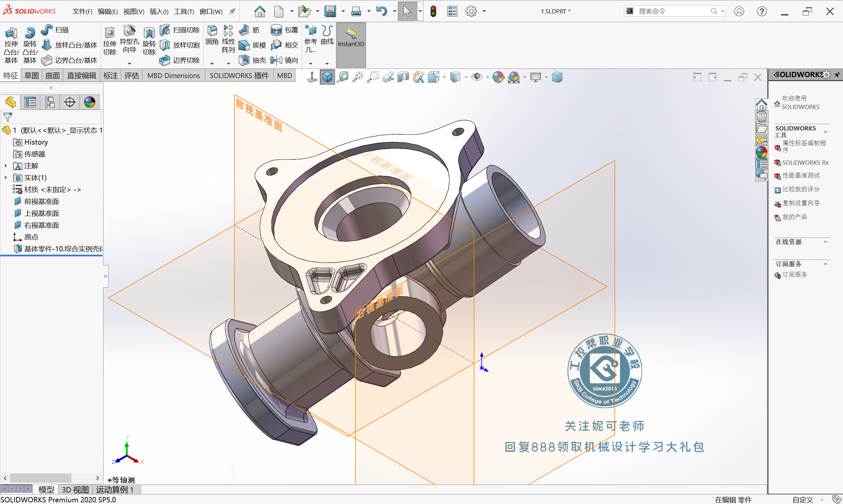Image resolution: width=843 pixels, height=504 pixels.
Task: Toggle the Rebuild traffic light icon
Action: [433, 11]
